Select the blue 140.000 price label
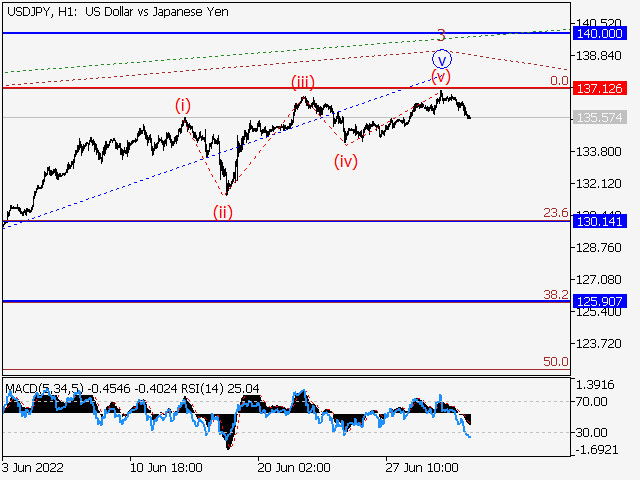This screenshot has height=480, width=640. tap(600, 33)
